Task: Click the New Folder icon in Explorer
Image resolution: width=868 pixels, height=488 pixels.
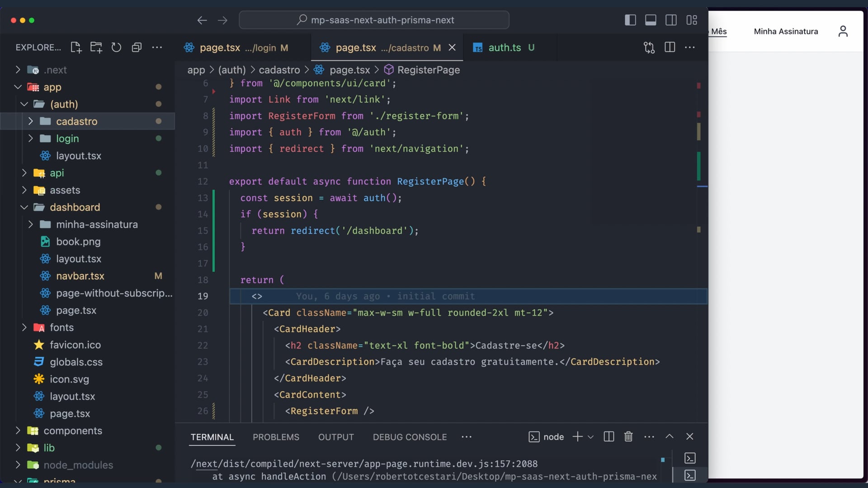Action: tap(96, 47)
